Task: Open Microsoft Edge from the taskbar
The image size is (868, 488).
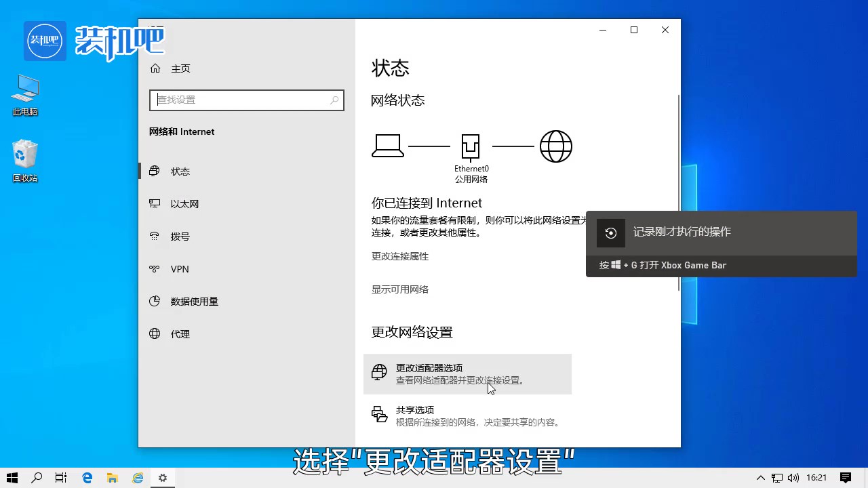Action: tap(87, 478)
